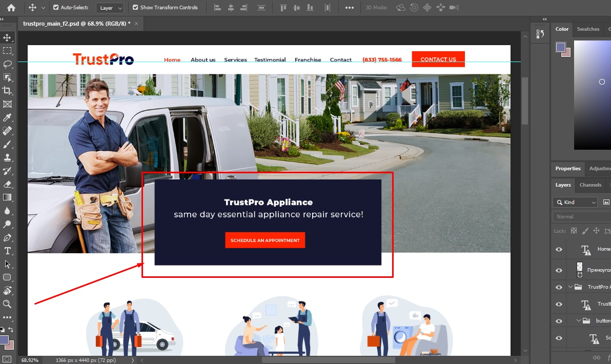Select the Layers tab
The width and height of the screenshot is (611, 364).
(563, 185)
